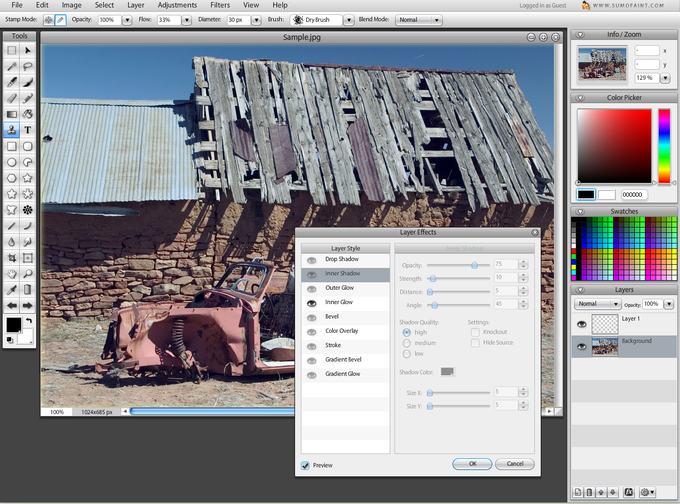Screen dimensions: 680x504
Task: Swap foreground and background colors
Action: [29, 321]
